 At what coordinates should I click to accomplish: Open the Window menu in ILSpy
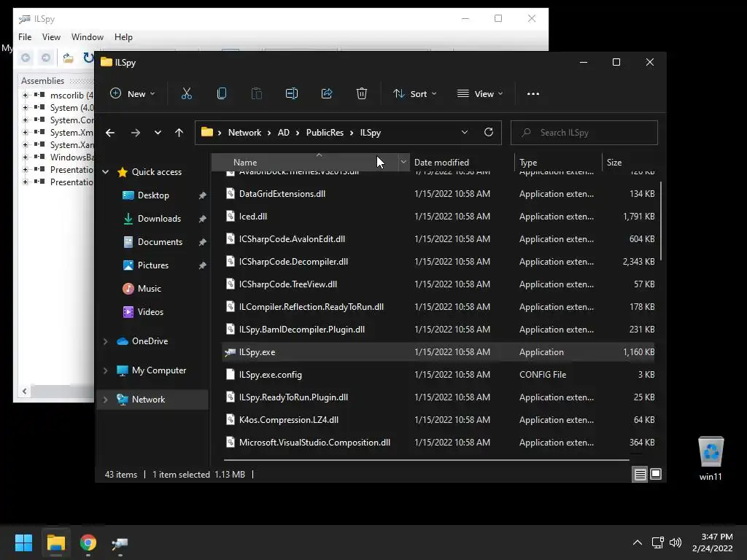(88, 37)
